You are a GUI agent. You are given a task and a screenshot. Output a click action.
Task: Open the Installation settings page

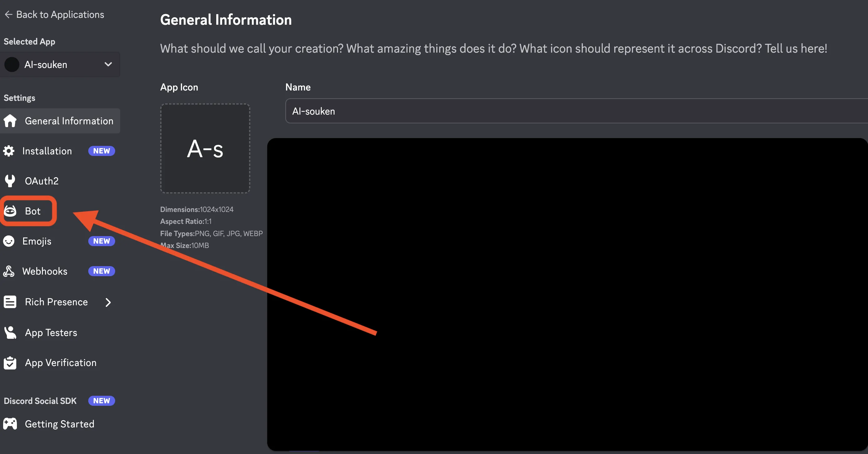click(x=47, y=151)
